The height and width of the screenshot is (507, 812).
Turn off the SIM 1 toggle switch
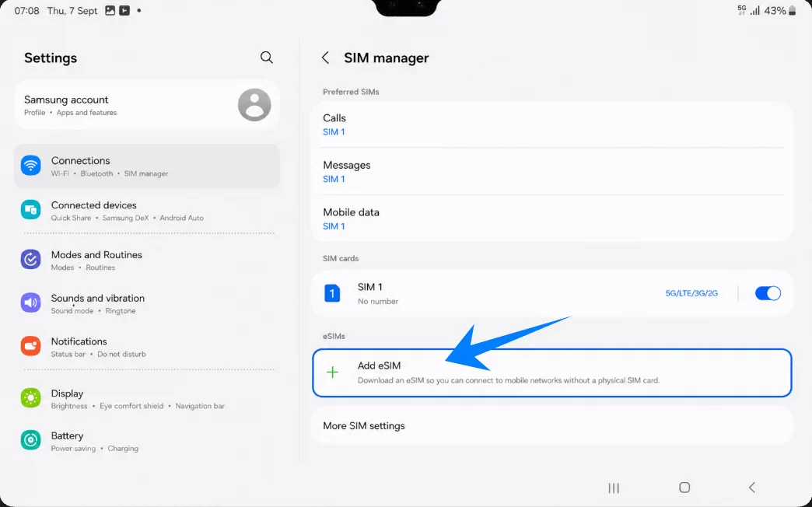click(768, 293)
